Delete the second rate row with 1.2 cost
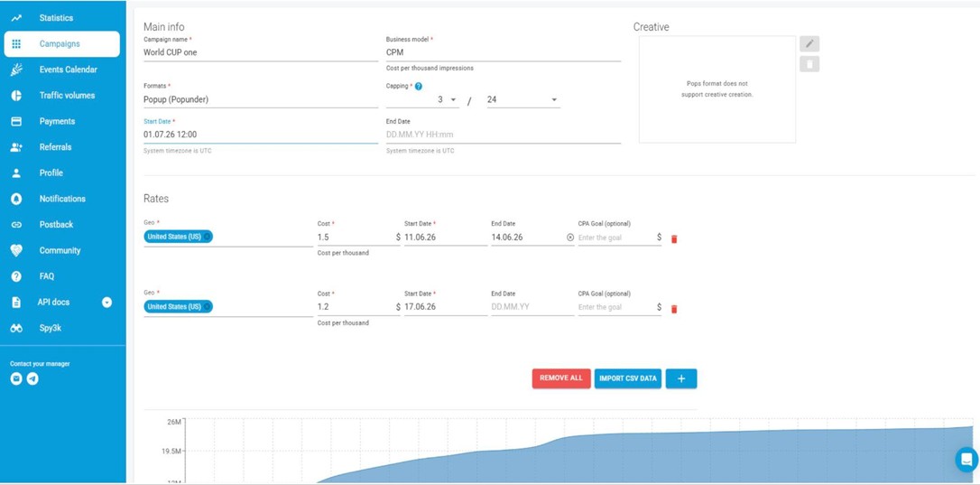Screen dimensions: 980x485 tap(674, 309)
